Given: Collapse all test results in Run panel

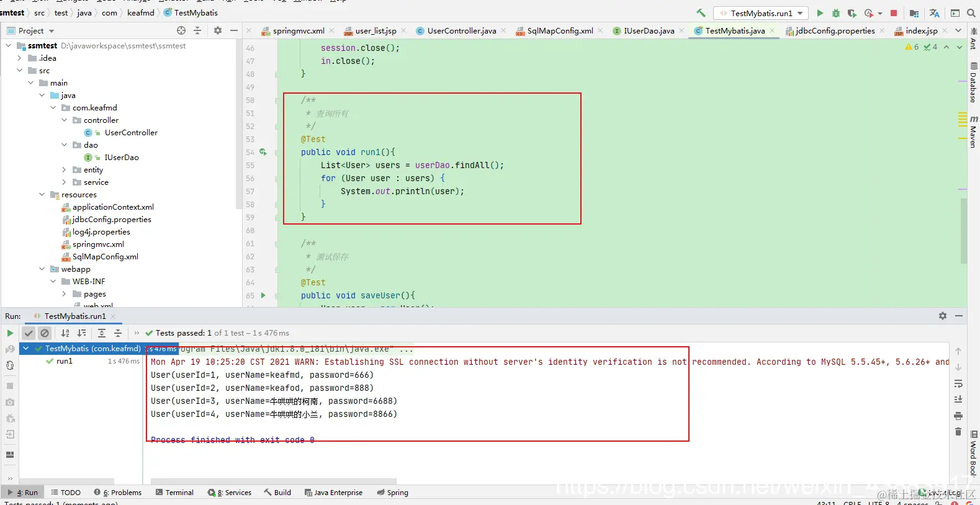Looking at the screenshot, I should point(118,333).
